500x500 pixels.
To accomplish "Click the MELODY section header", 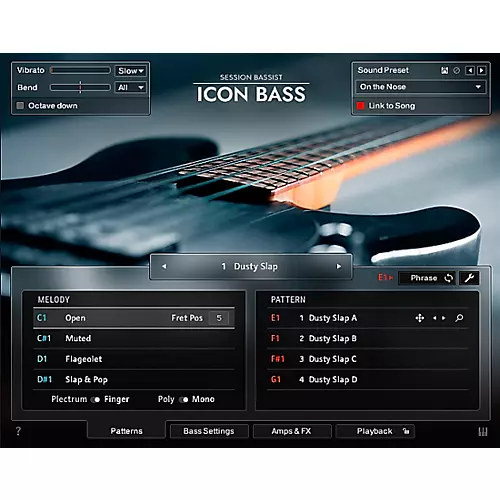I will [54, 300].
